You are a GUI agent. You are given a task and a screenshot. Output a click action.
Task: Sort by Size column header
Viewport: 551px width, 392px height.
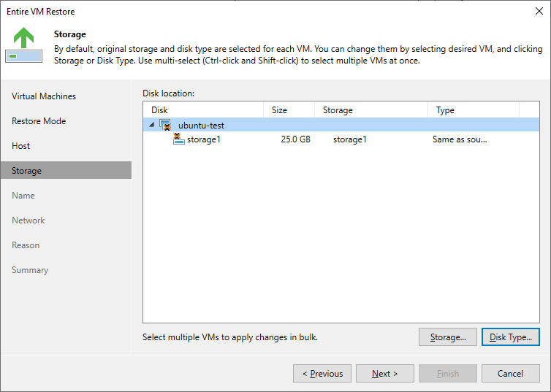289,110
